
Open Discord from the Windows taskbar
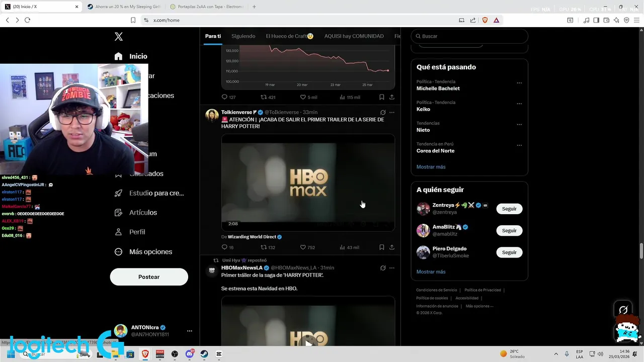coord(189,354)
